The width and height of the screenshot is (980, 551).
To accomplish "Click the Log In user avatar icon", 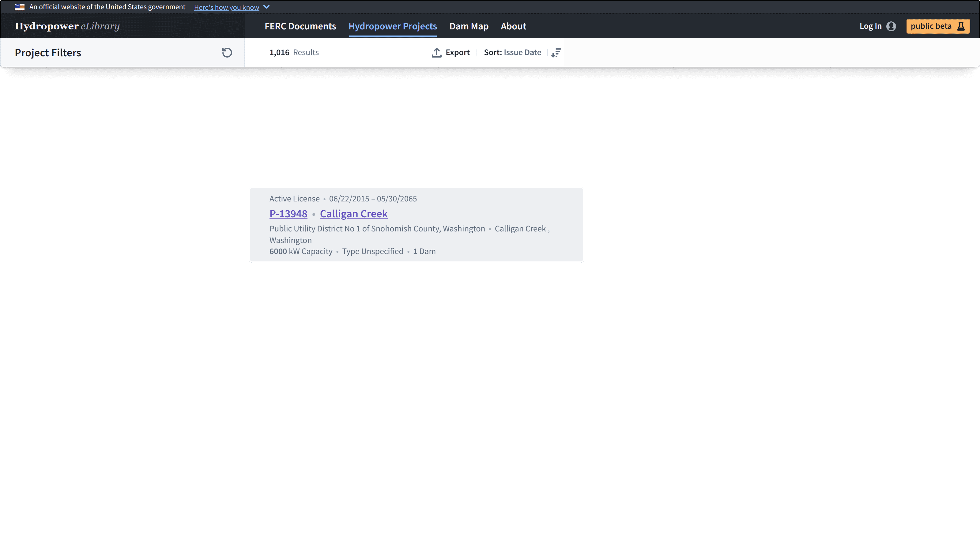I will 891,26.
